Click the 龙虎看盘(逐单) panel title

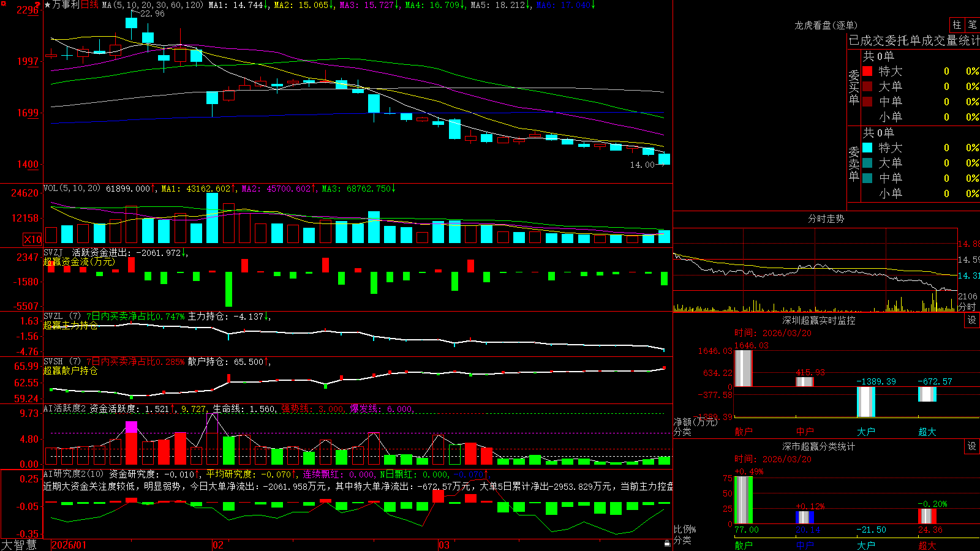coord(826,25)
